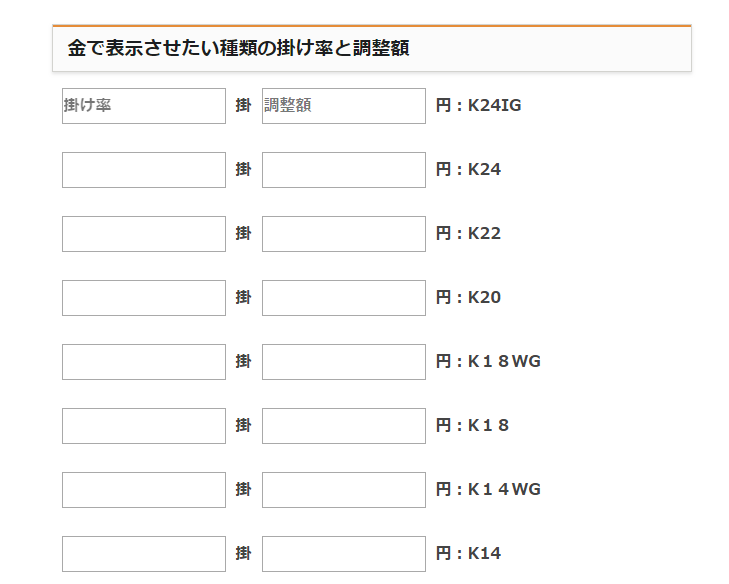The height and width of the screenshot is (584, 729).
Task: Click the rate box for K20
Action: click(144, 298)
